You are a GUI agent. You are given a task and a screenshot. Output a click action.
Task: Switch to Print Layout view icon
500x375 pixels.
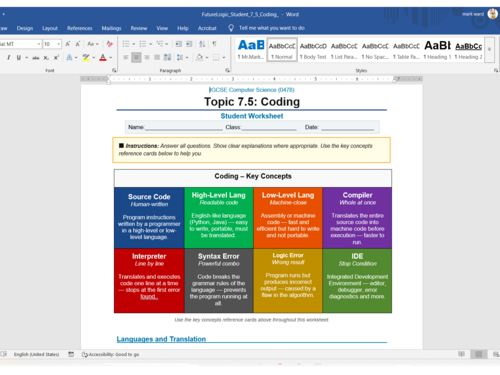[479, 354]
